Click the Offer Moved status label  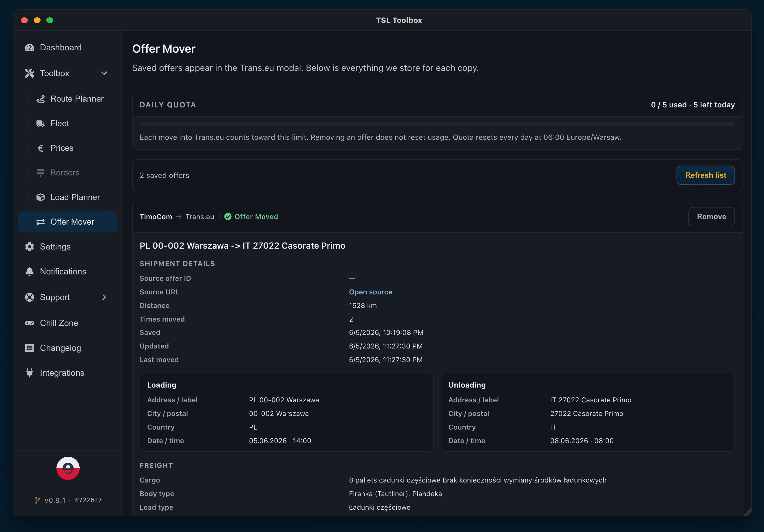pyautogui.click(x=256, y=217)
